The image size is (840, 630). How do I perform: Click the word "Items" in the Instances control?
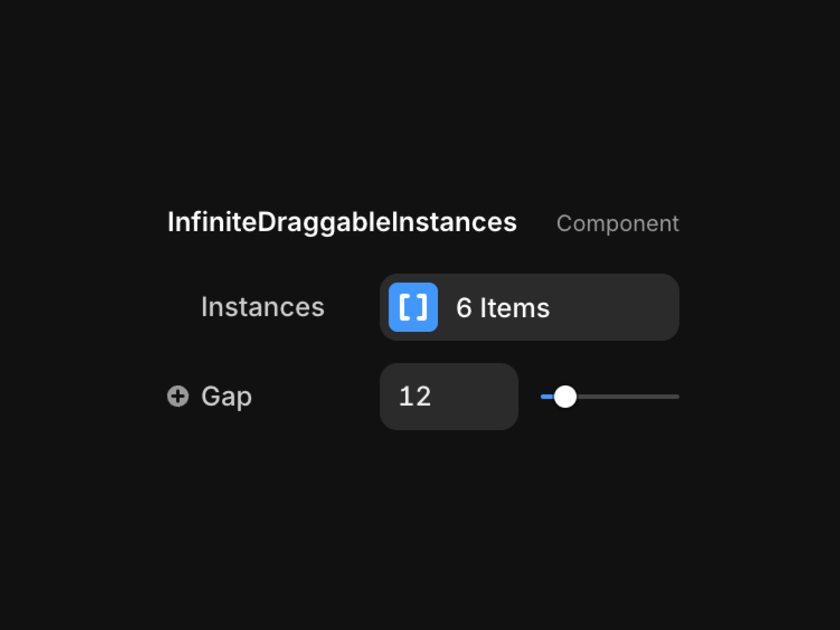[x=515, y=308]
